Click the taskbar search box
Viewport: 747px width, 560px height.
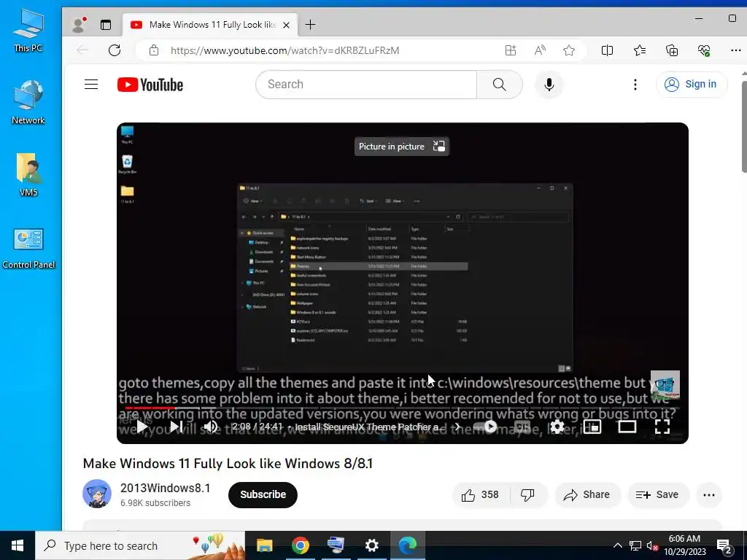140,545
